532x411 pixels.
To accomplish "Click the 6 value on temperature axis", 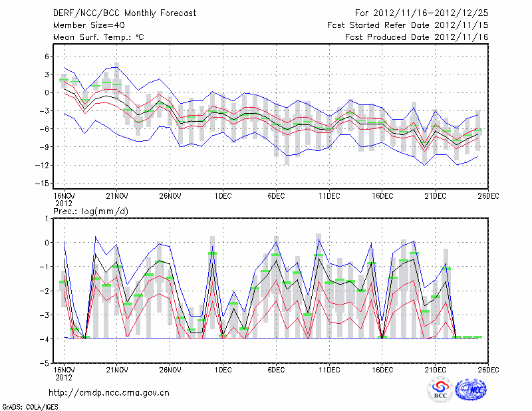I will (47, 57).
